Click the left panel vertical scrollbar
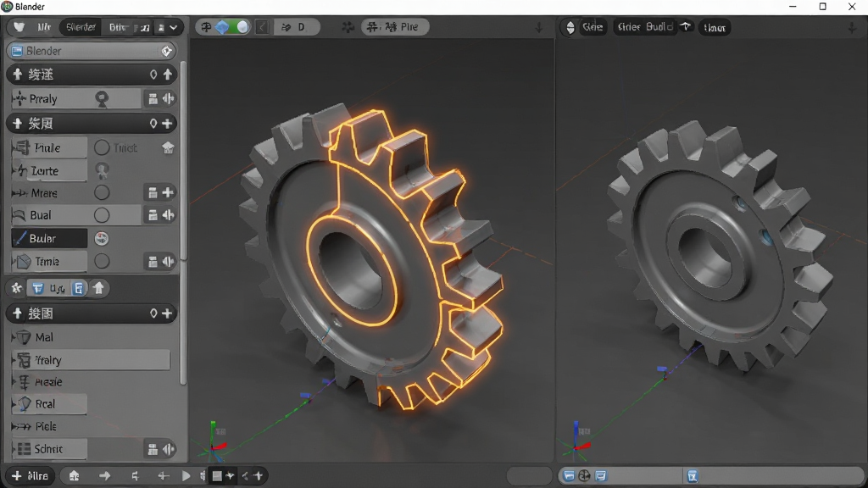This screenshot has height=488, width=868. [184, 221]
